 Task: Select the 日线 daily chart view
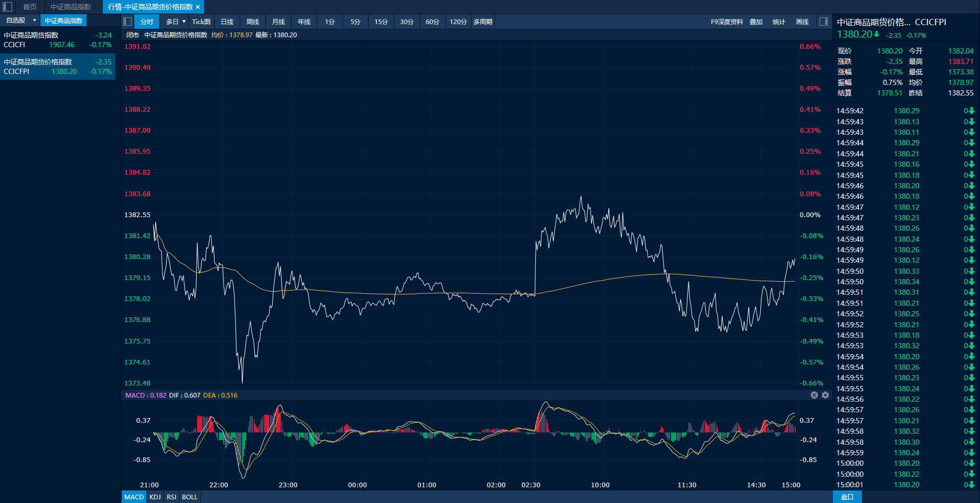(227, 22)
